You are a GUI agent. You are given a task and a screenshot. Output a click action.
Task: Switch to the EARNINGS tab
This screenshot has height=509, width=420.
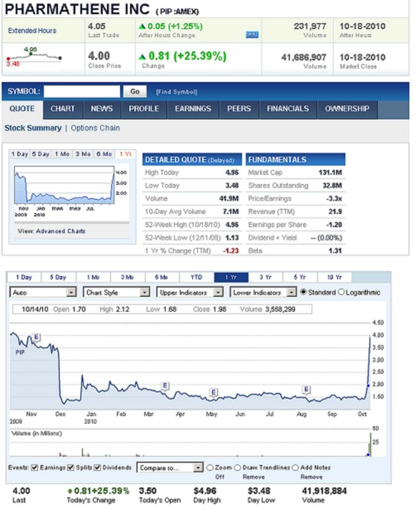(x=193, y=108)
